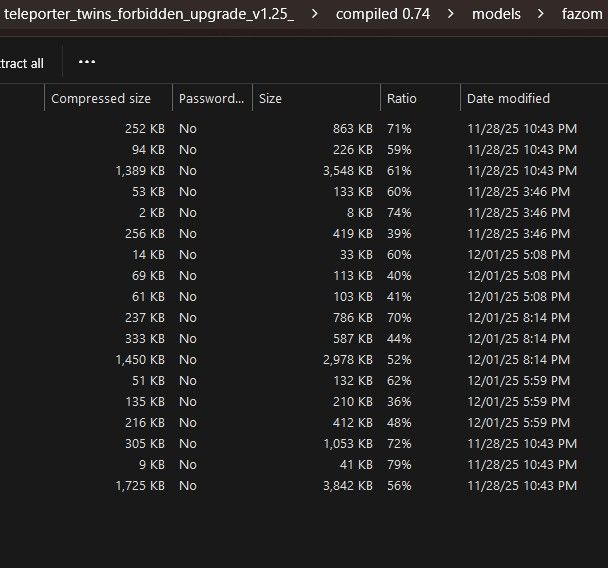Select the 51 KB compressed size cell
The width and height of the screenshot is (608, 568).
coord(148,381)
